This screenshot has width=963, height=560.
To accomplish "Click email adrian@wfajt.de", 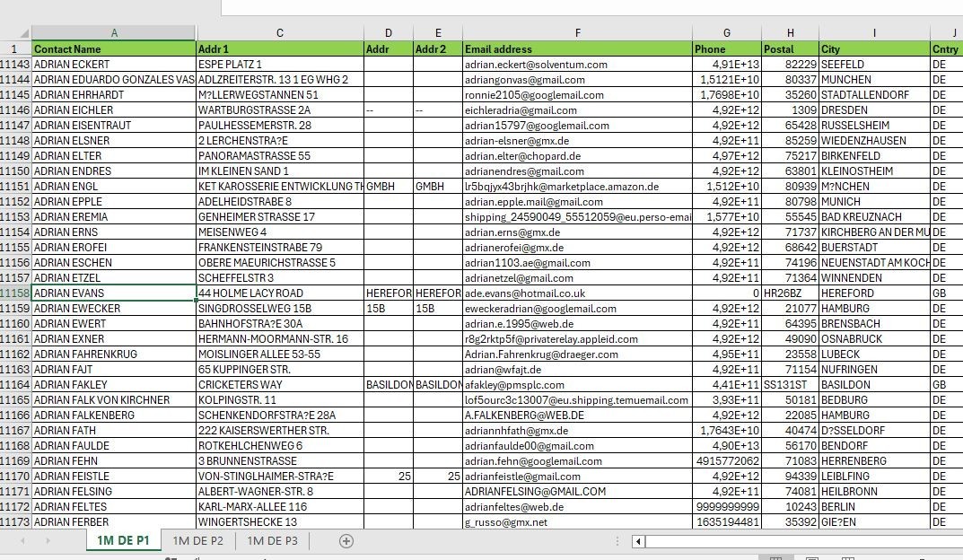I will point(577,370).
